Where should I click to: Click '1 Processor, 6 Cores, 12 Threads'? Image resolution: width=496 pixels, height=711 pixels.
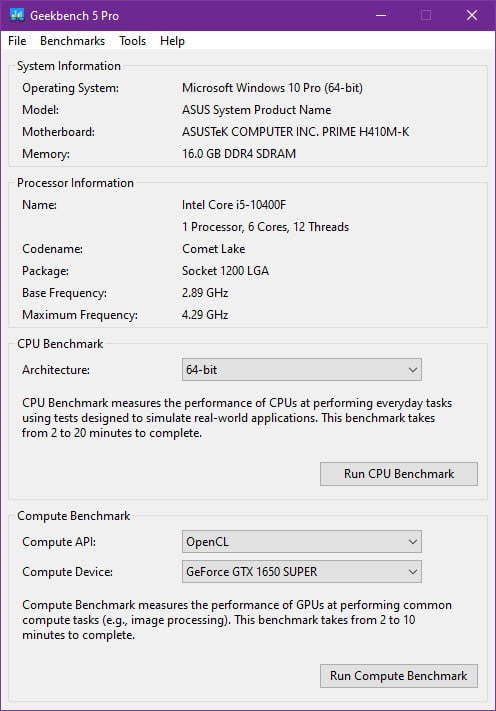[x=266, y=227]
